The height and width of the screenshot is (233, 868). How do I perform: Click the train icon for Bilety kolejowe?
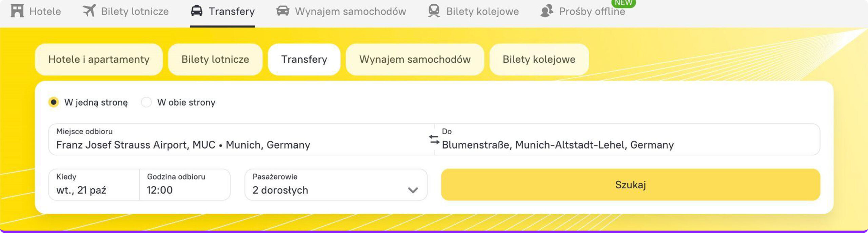[x=434, y=11]
